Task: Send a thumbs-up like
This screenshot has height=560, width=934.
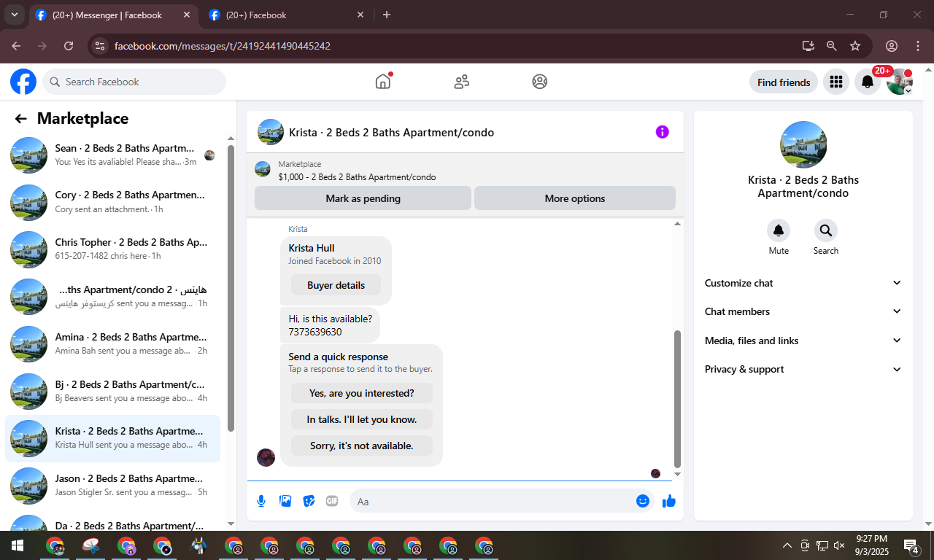Action: (668, 501)
